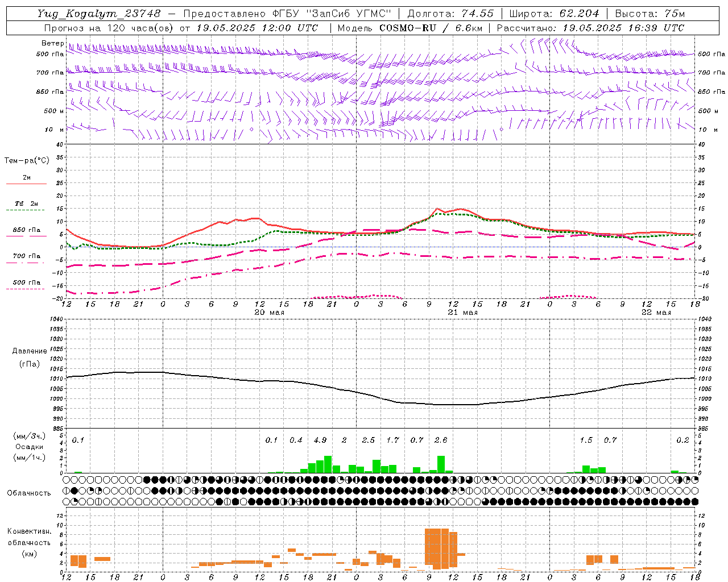Click the Рассчитано: 19.05.2025 16:39 UTC text
The height and width of the screenshot is (582, 728).
tap(590, 28)
